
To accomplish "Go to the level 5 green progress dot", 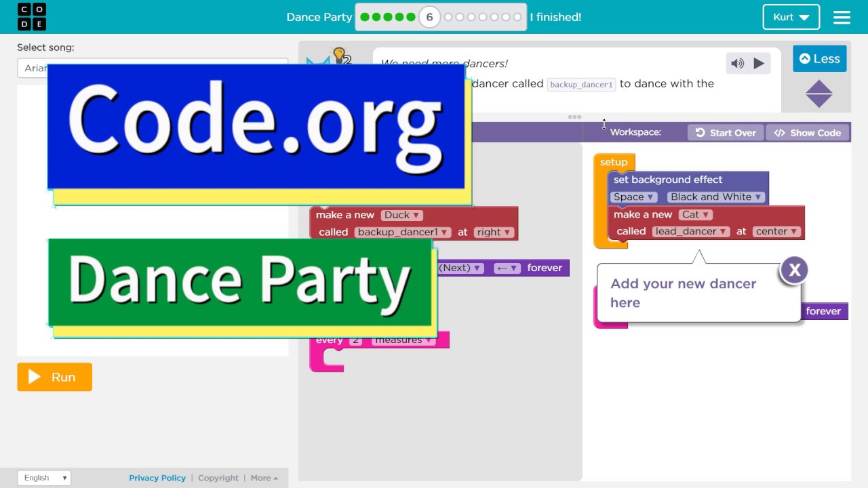I will tap(410, 17).
